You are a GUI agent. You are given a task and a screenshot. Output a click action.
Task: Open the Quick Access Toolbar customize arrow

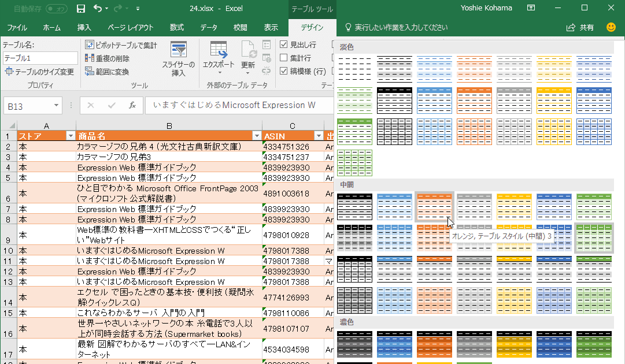coord(138,8)
